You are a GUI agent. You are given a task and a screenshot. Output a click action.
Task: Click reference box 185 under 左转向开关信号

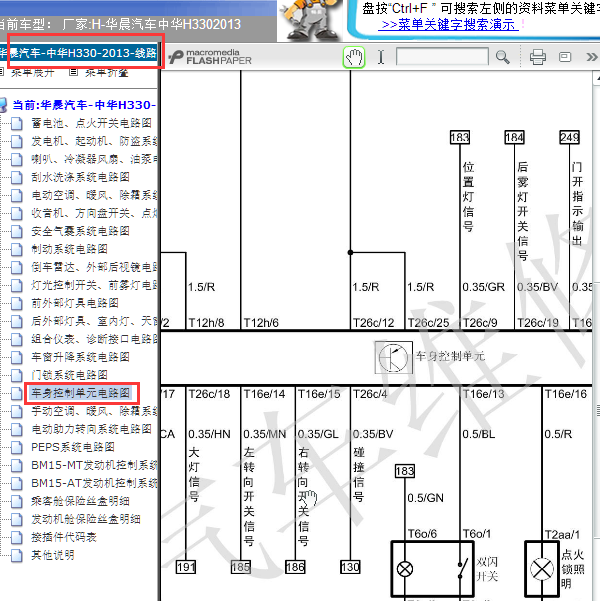(241, 567)
